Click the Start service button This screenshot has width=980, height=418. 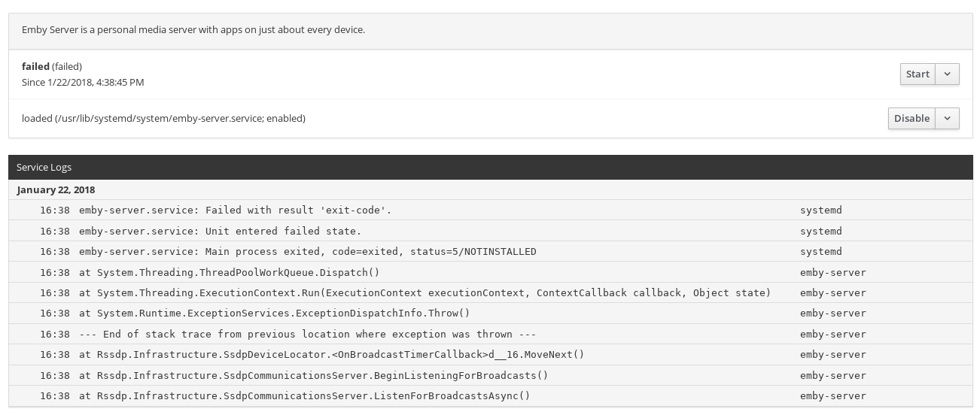tap(918, 74)
